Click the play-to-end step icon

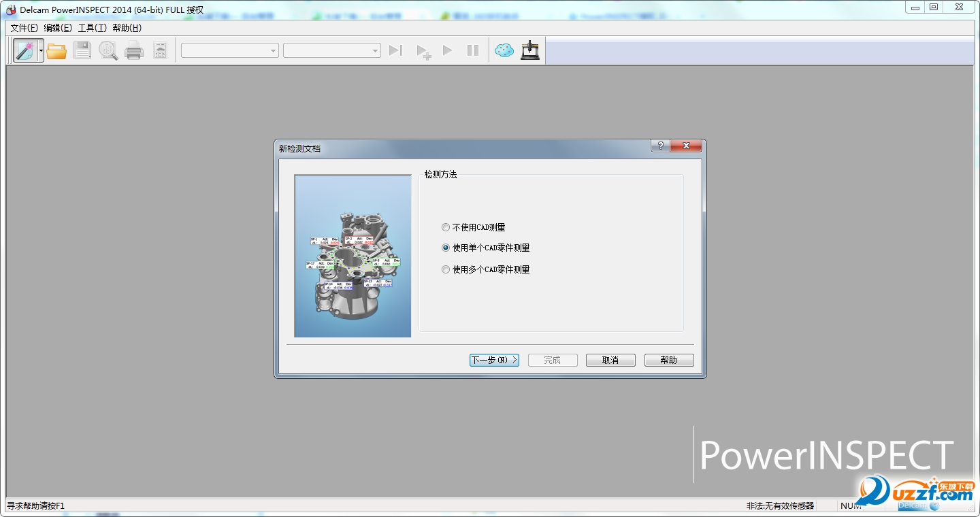(x=396, y=50)
